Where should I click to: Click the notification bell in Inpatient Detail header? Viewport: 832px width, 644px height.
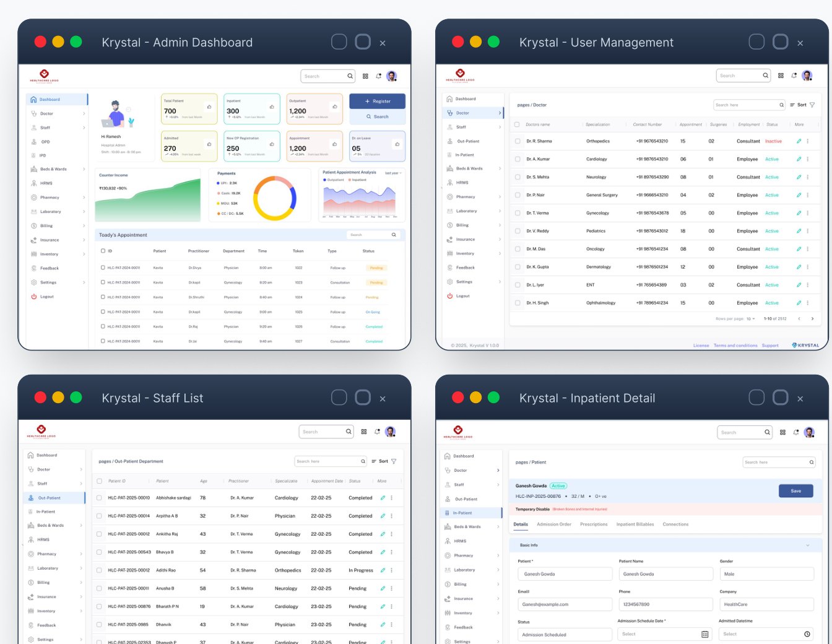coord(795,432)
